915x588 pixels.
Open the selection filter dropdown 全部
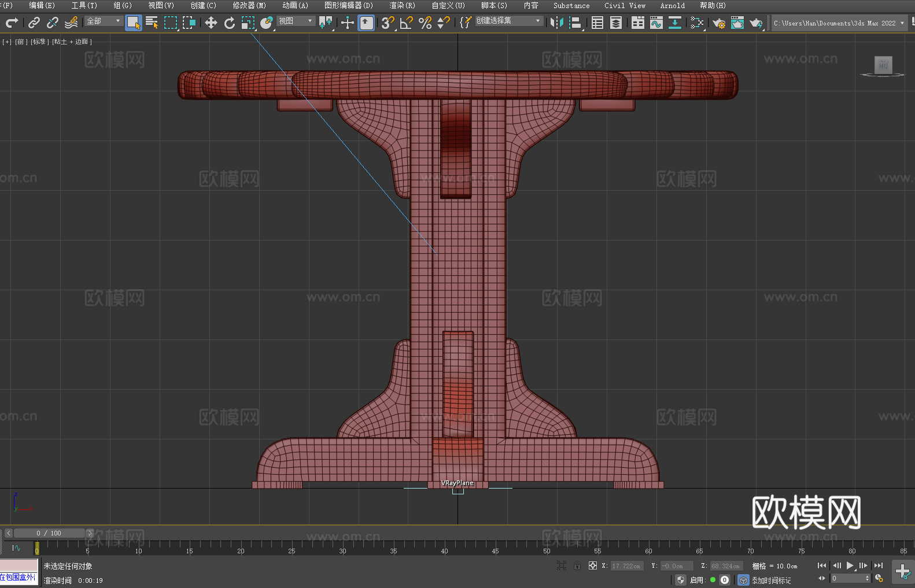pyautogui.click(x=104, y=21)
